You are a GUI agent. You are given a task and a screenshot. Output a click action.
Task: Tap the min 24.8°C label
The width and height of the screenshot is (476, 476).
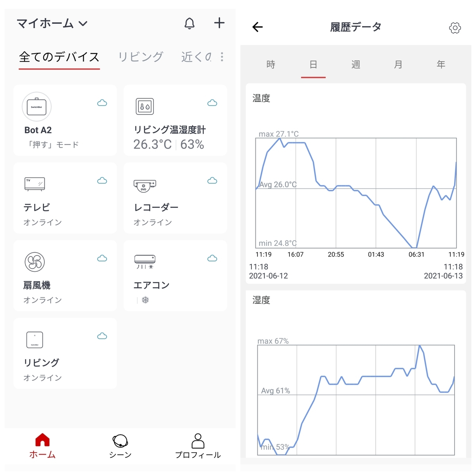pos(277,243)
